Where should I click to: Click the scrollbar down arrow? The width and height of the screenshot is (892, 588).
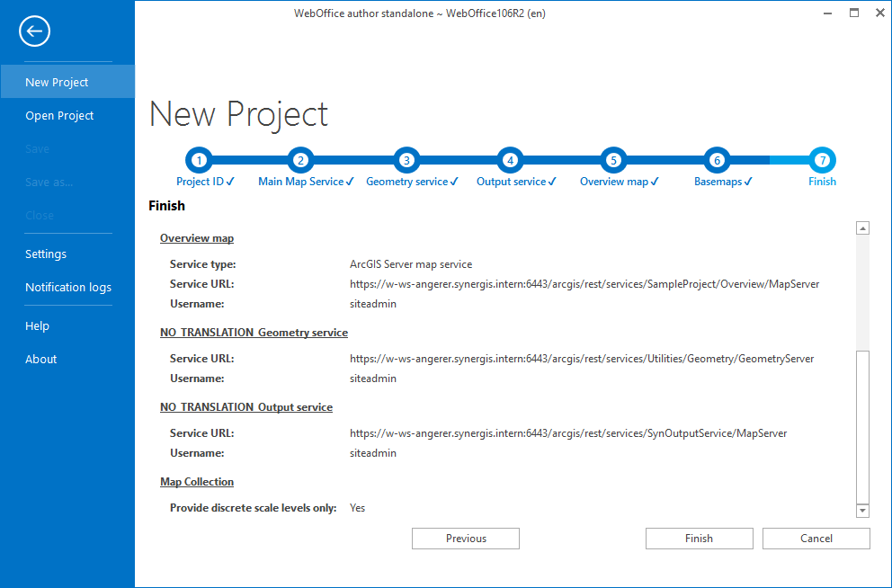(x=862, y=511)
